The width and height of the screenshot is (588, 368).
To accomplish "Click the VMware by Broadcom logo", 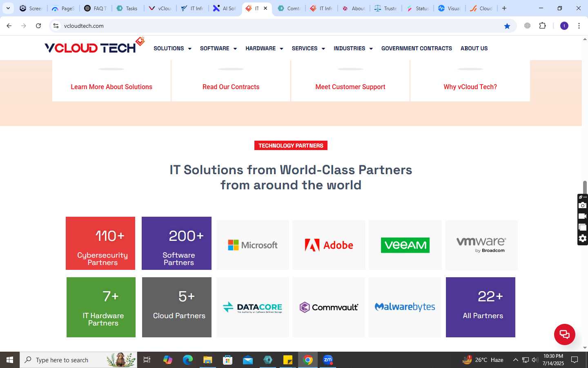I will pos(481,245).
